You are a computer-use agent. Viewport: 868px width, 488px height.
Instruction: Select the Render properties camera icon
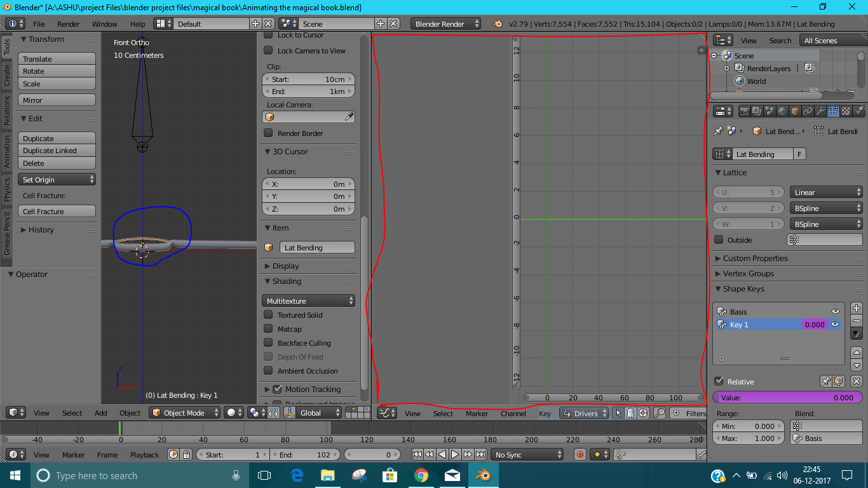click(x=745, y=111)
